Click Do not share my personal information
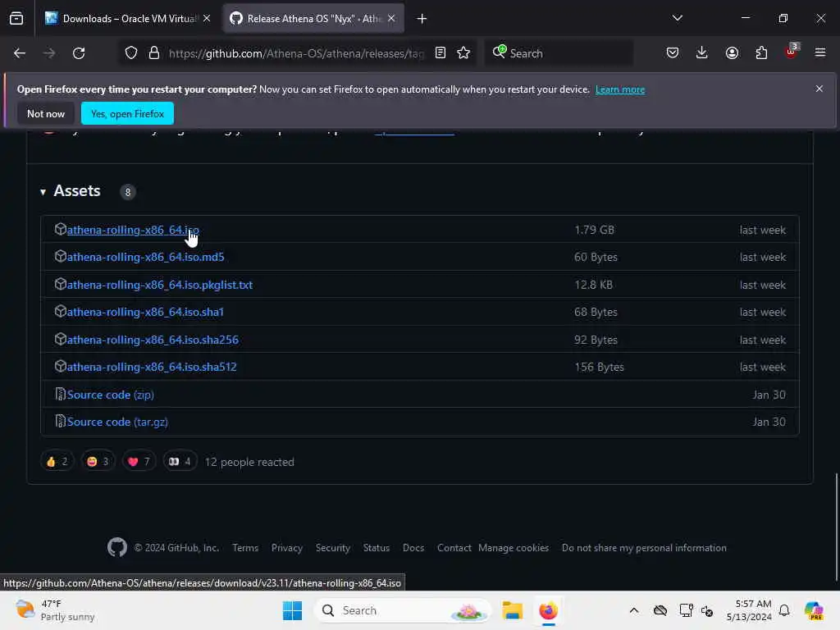Image resolution: width=840 pixels, height=630 pixels. click(x=644, y=548)
